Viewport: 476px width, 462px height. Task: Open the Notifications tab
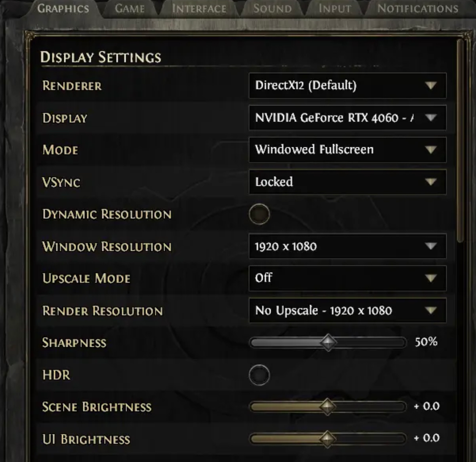(x=418, y=8)
